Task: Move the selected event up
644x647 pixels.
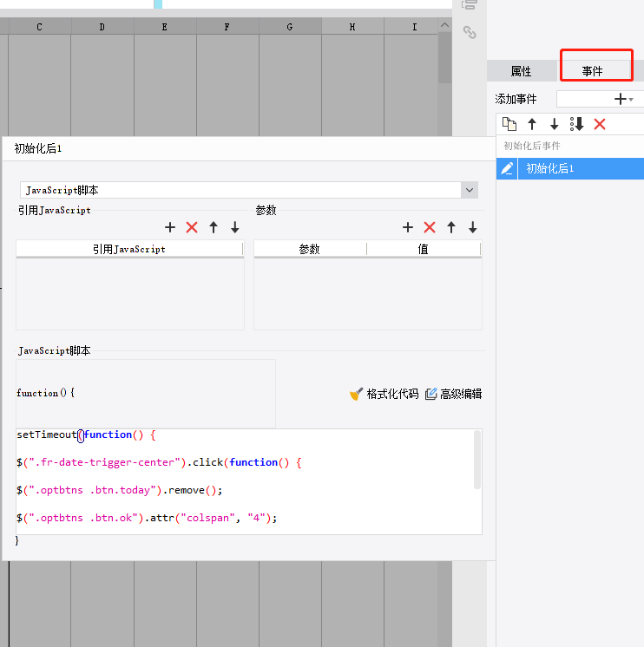Action: click(532, 124)
